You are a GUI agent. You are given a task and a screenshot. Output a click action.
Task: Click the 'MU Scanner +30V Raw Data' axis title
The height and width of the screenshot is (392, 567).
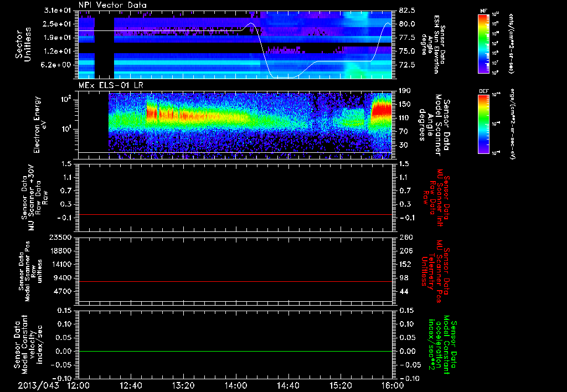pos(35,198)
